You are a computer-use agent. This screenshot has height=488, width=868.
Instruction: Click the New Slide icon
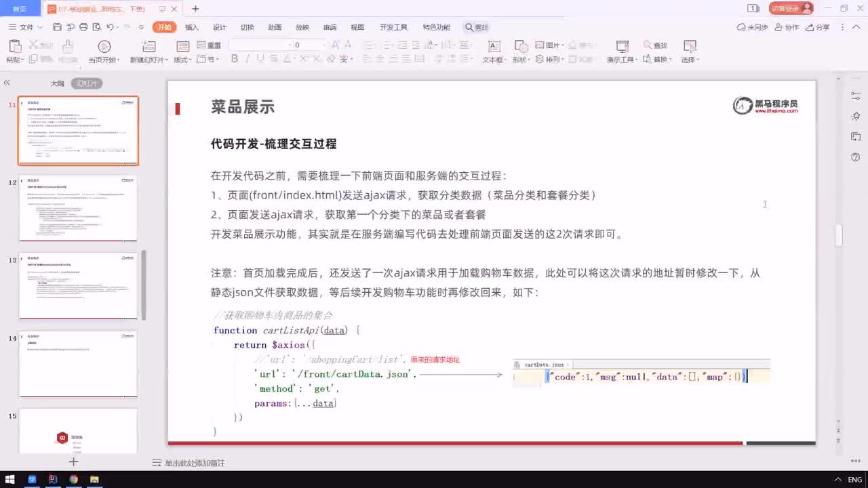pyautogui.click(x=149, y=46)
